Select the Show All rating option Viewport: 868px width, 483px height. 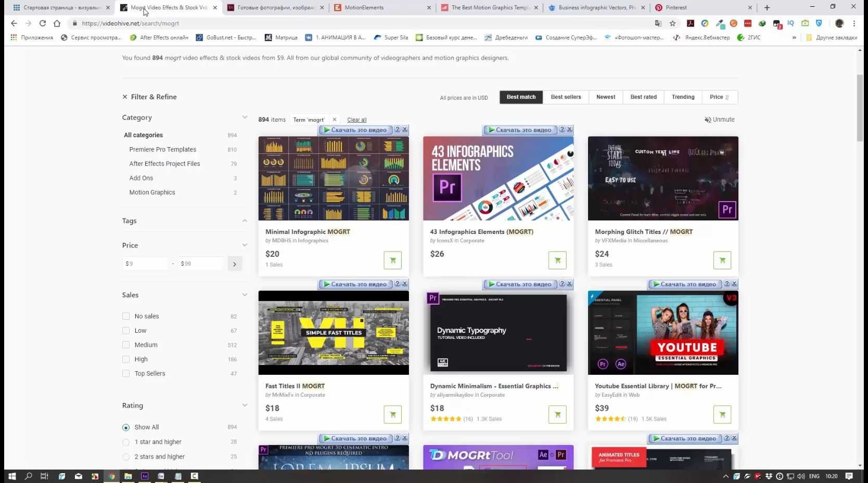coord(126,427)
